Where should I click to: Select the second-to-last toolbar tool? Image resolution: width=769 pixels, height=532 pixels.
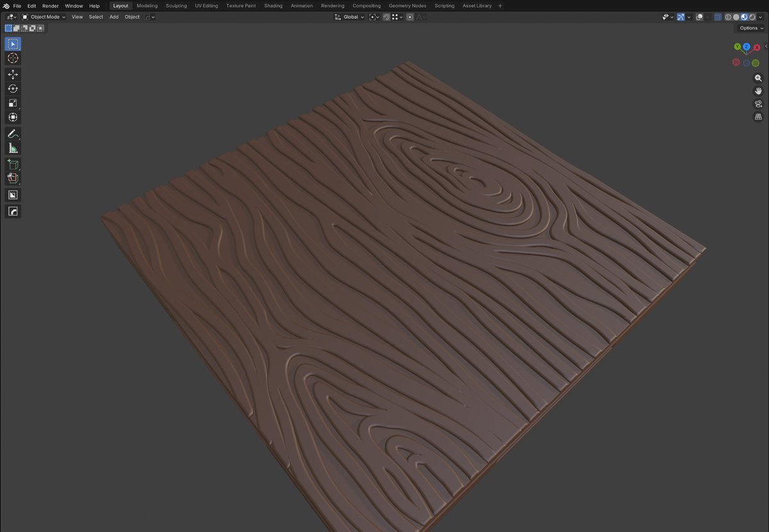click(13, 195)
